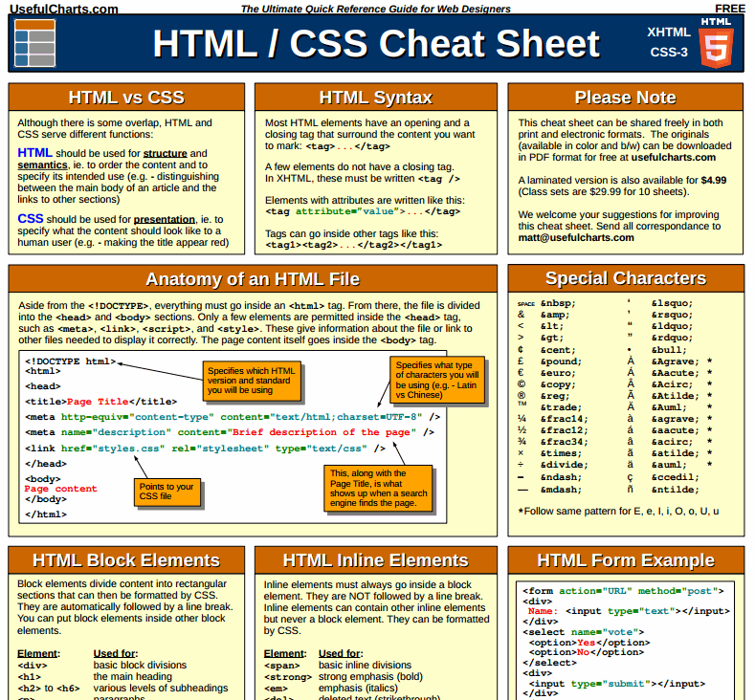Select the Special Characters section header
Image resolution: width=755 pixels, height=700 pixels.
point(626,278)
